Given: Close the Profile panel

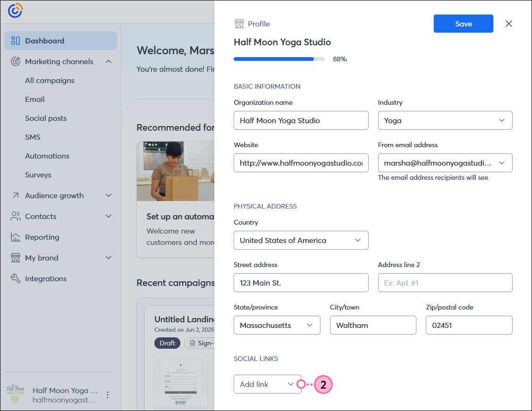Looking at the screenshot, I should point(508,24).
